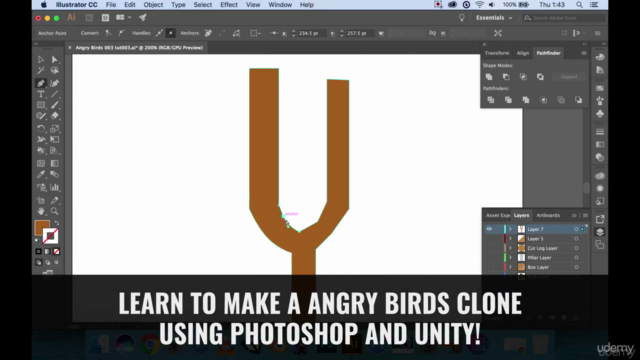Open the Effect menu
The width and height of the screenshot is (640, 360).
click(x=229, y=5)
